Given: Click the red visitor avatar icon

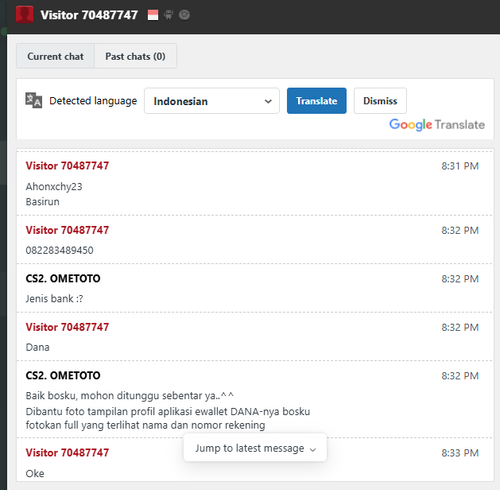Looking at the screenshot, I should click(x=25, y=15).
